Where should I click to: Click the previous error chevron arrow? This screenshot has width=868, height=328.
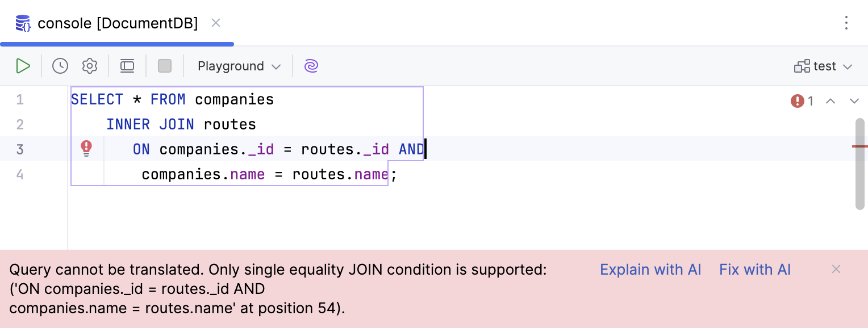point(831,100)
